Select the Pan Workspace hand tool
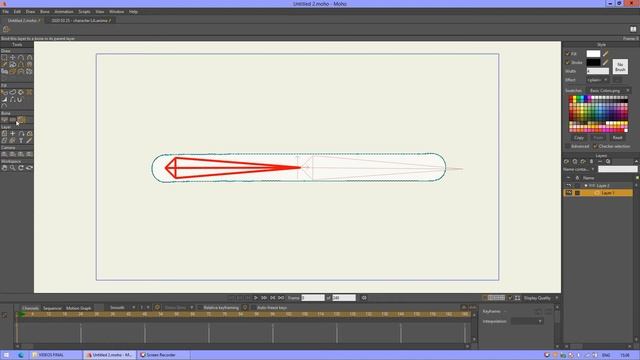The height and width of the screenshot is (360, 640). (4, 168)
